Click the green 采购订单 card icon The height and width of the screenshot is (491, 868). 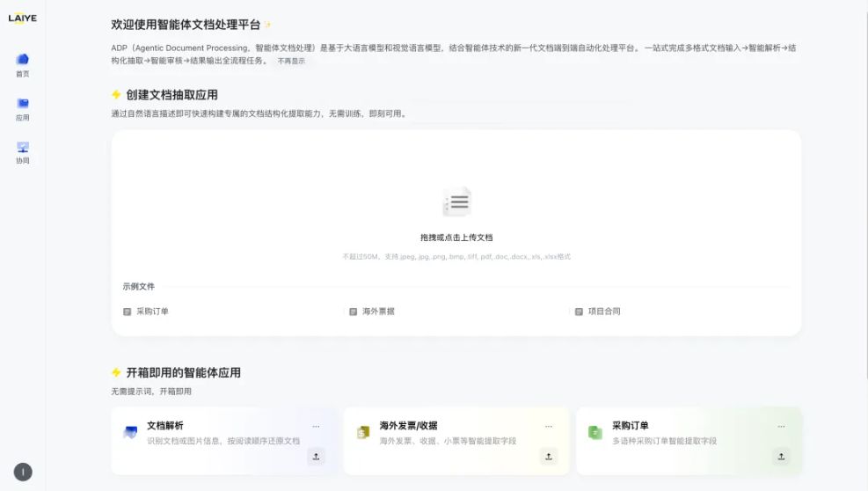pyautogui.click(x=595, y=432)
